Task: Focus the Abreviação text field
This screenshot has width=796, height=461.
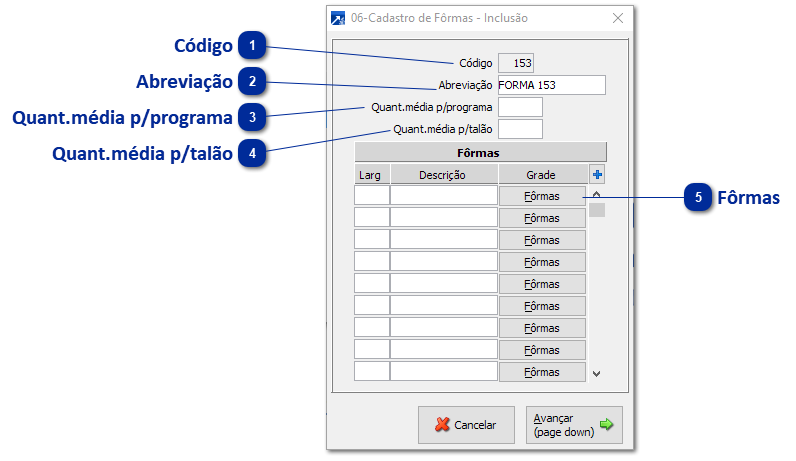Action: coord(551,85)
